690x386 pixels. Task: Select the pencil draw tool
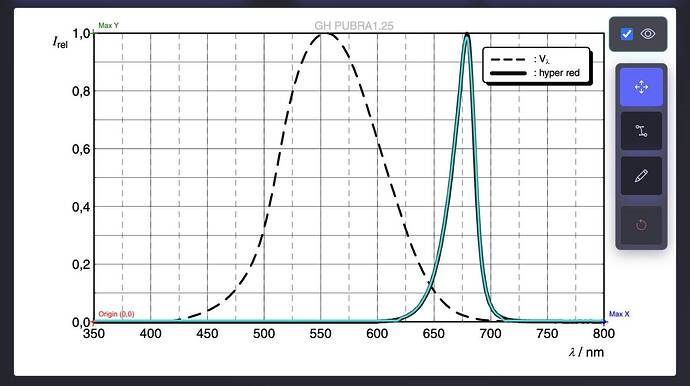point(641,176)
